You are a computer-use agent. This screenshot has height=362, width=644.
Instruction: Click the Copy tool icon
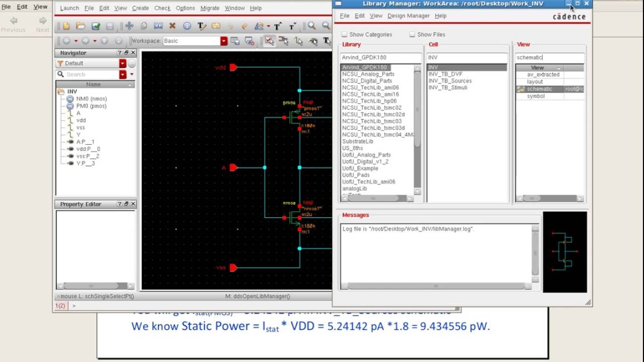click(x=144, y=26)
